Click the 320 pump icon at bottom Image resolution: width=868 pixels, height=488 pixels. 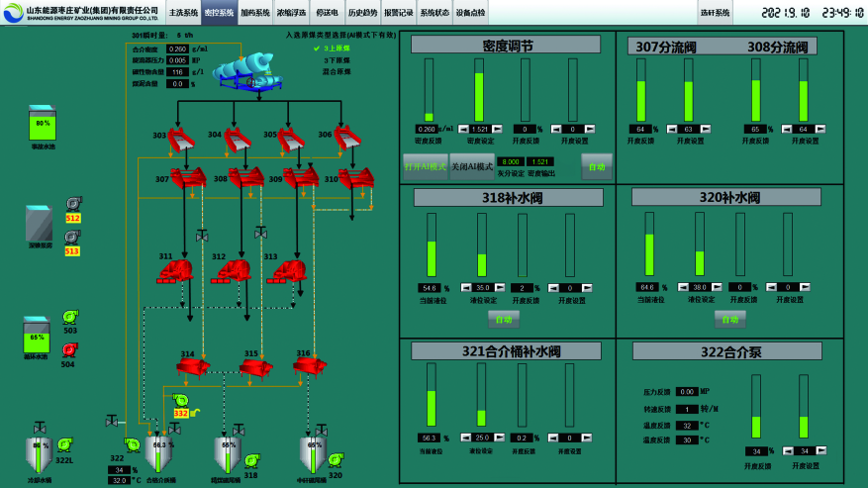point(334,459)
